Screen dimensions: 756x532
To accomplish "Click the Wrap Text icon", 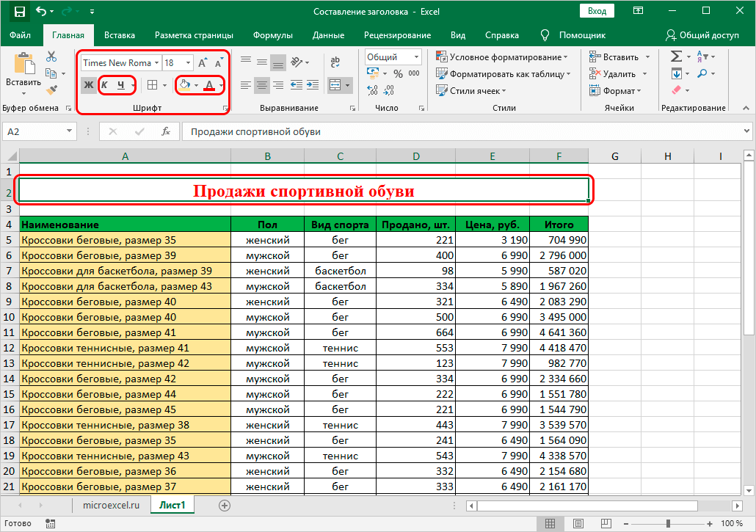I will click(335, 62).
